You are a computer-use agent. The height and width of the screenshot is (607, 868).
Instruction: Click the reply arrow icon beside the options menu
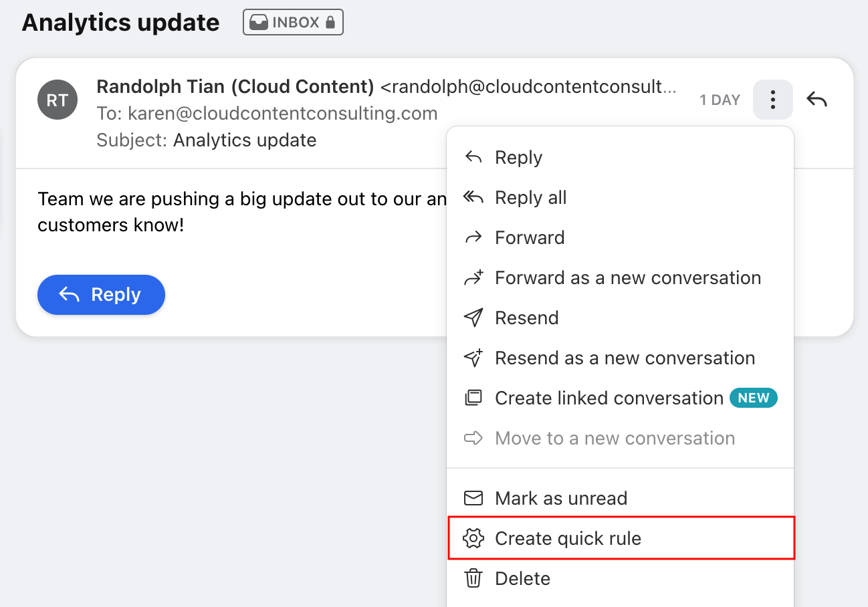coord(817,99)
